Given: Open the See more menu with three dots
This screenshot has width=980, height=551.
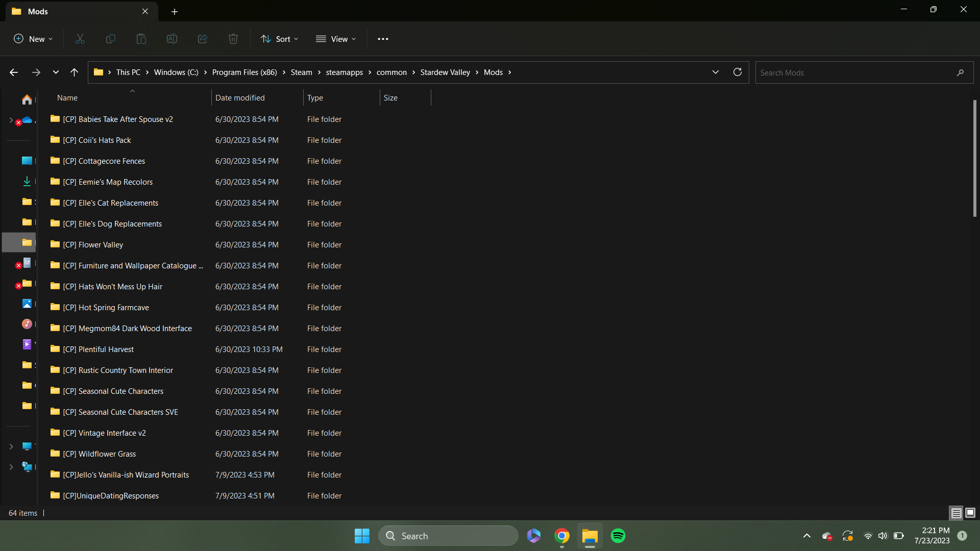Looking at the screenshot, I should pos(383,39).
